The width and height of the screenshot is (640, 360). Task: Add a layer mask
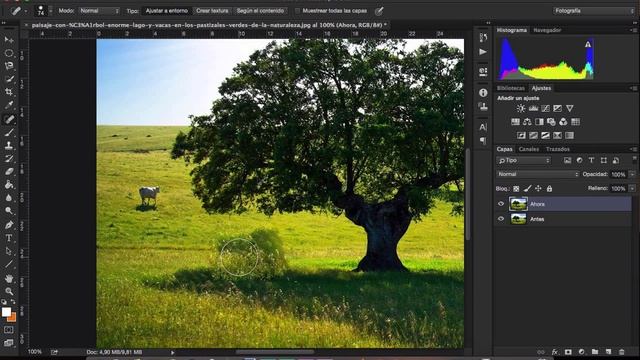point(568,352)
